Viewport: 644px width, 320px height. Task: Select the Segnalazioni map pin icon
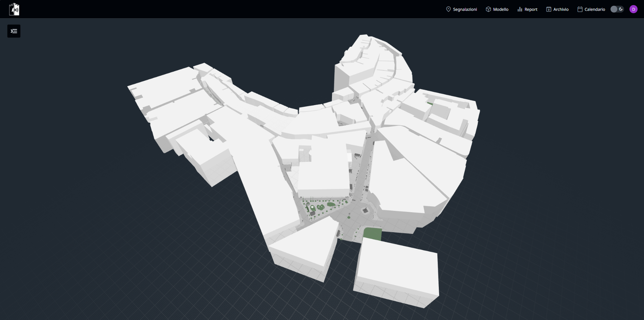click(449, 9)
